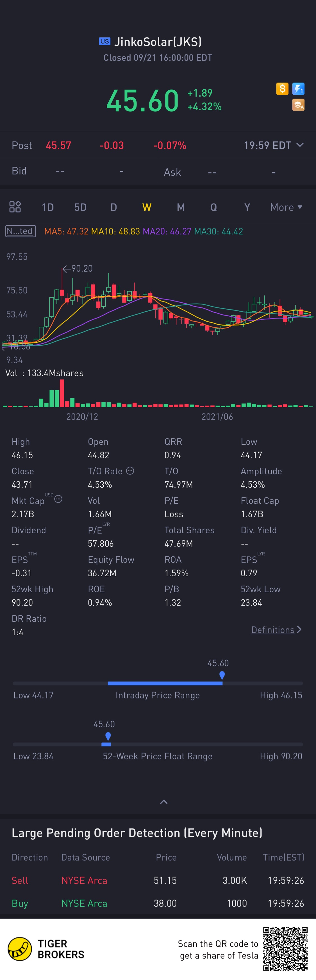Tap the blue lightning bolt icon

pyautogui.click(x=298, y=89)
